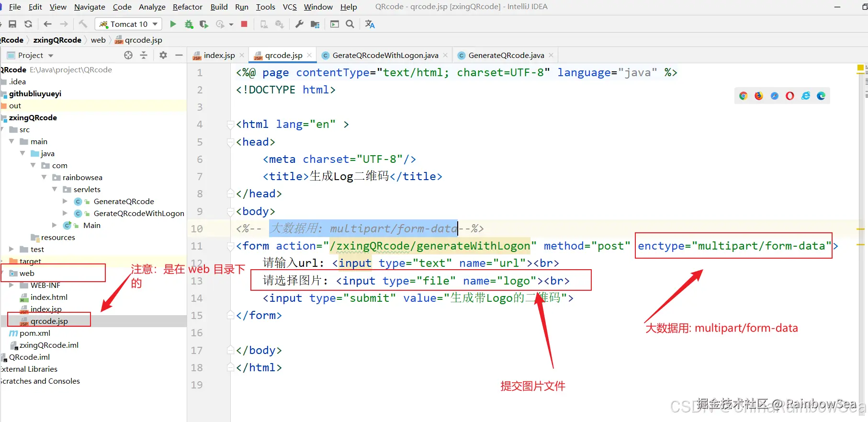Select Scratches and Consoles node
The image size is (868, 422).
[40, 381]
